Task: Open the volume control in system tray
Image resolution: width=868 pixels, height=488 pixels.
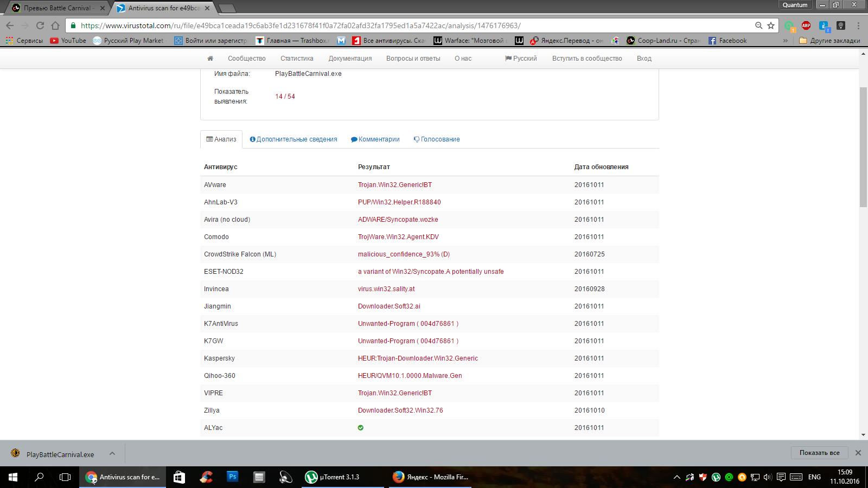Action: pyautogui.click(x=768, y=477)
